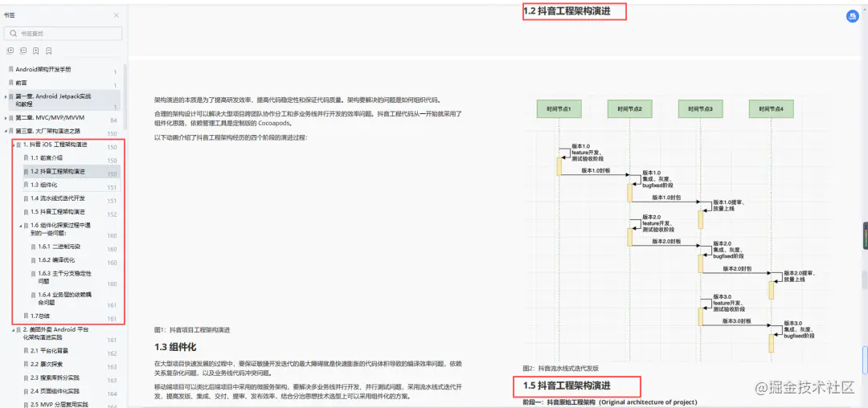Click the add bookmark icon

35,51
